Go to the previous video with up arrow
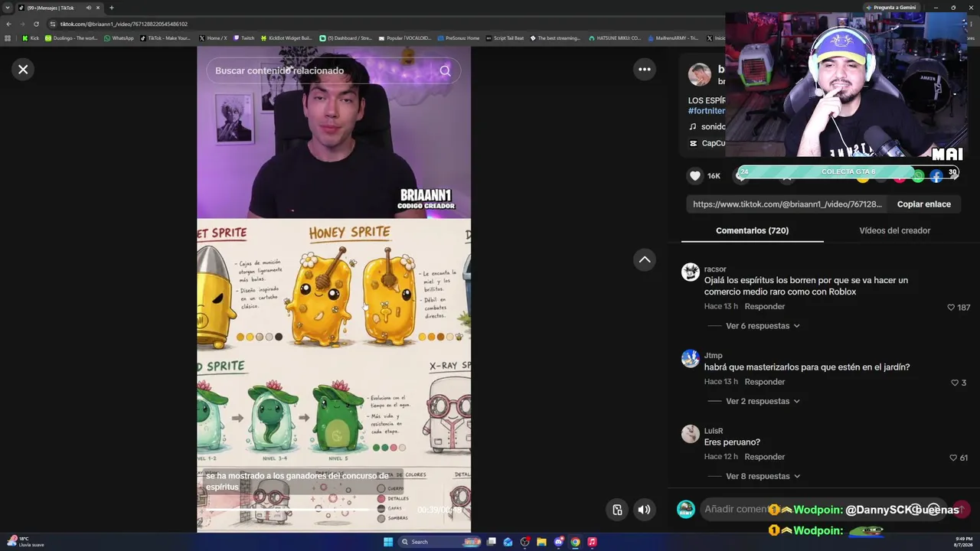980x551 pixels. (645, 260)
